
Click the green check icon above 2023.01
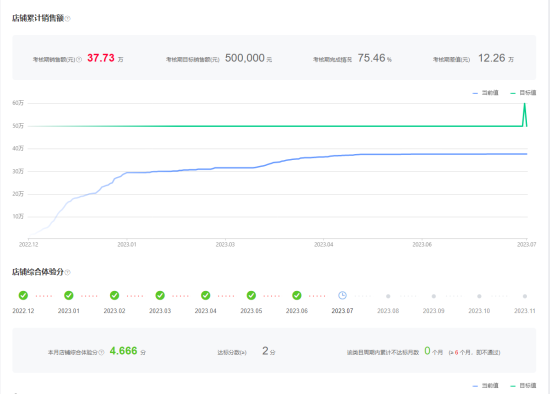coord(69,295)
